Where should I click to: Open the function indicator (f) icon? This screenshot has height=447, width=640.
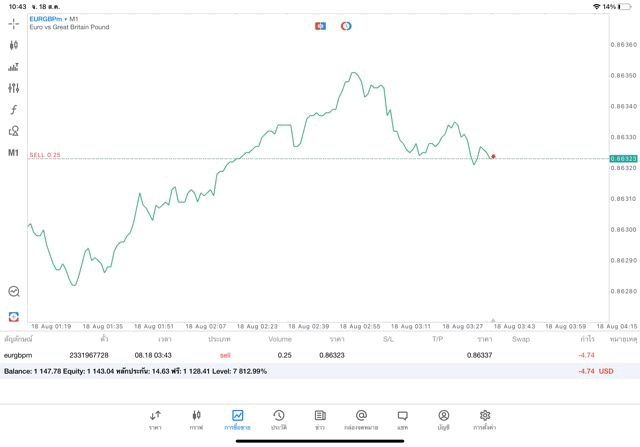pyautogui.click(x=14, y=110)
